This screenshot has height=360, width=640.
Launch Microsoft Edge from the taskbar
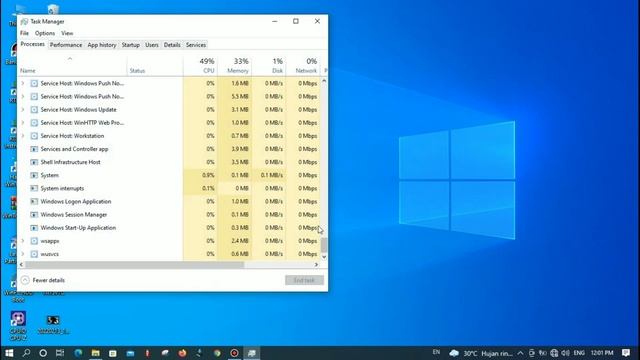pos(78,353)
